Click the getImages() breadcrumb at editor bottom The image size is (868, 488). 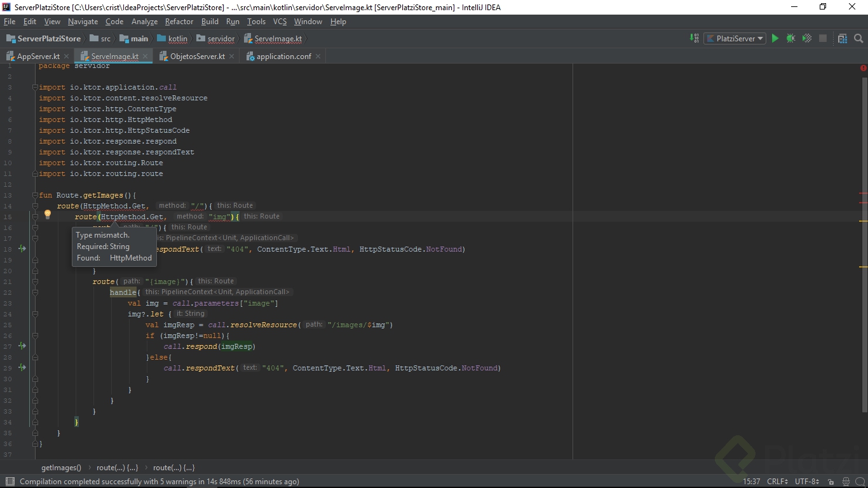[x=61, y=468]
